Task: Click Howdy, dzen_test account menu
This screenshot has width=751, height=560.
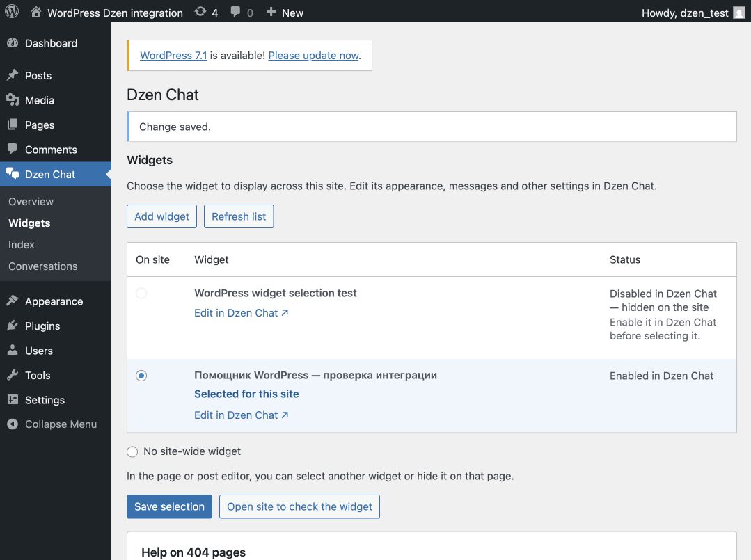Action: 685,13
